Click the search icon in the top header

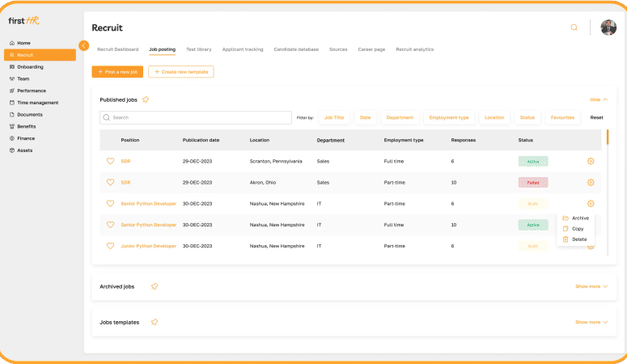(x=574, y=28)
